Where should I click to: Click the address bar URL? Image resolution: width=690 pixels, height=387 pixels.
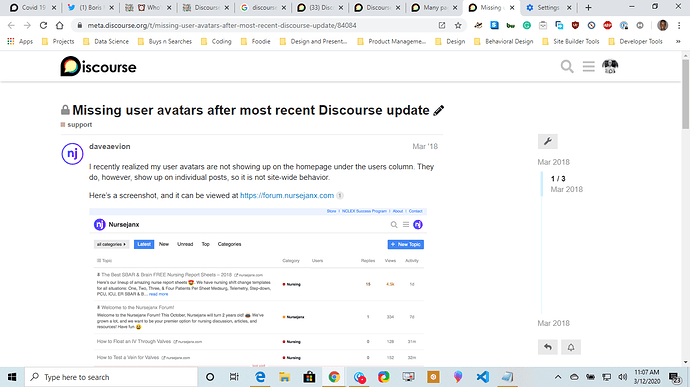coord(222,26)
